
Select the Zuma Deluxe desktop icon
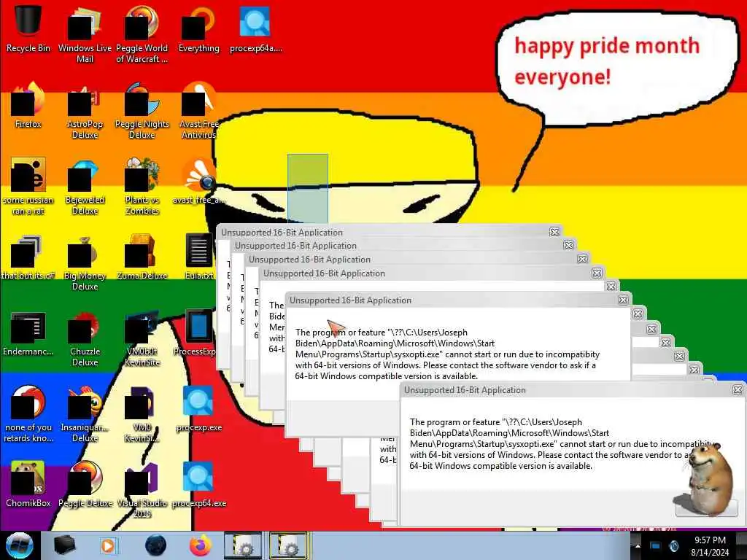[142, 257]
